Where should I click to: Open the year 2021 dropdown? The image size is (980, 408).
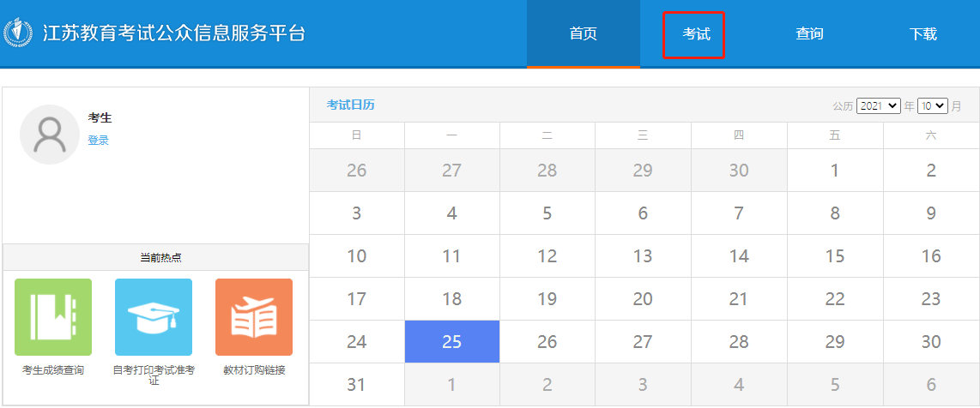pos(878,105)
